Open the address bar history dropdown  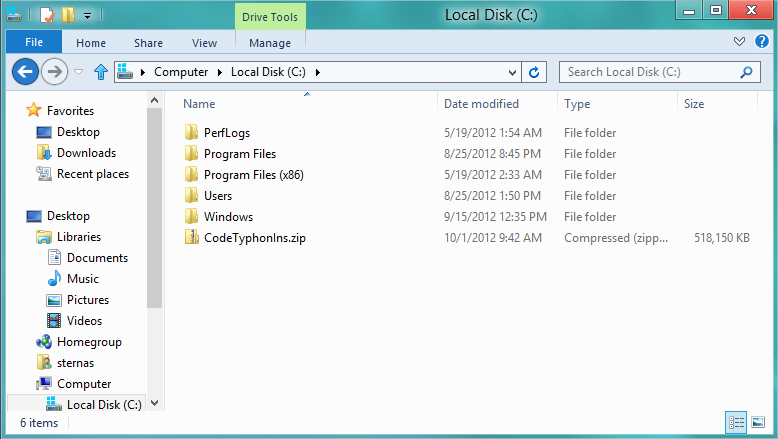(513, 72)
